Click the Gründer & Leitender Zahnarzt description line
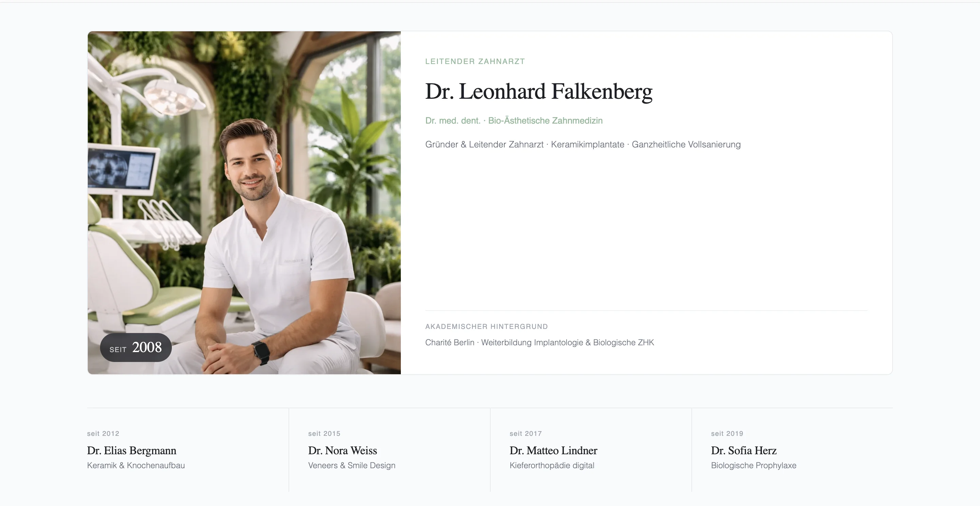The image size is (980, 506). [583, 145]
